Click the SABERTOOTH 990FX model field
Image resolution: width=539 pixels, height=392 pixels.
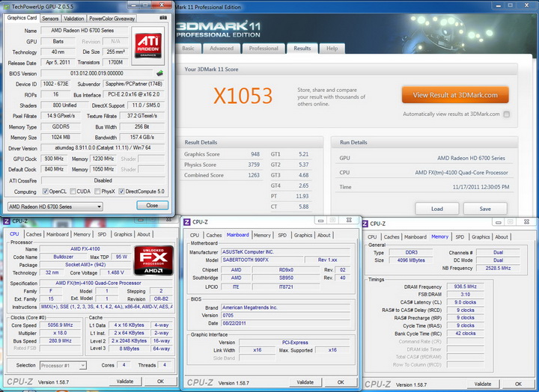click(262, 260)
